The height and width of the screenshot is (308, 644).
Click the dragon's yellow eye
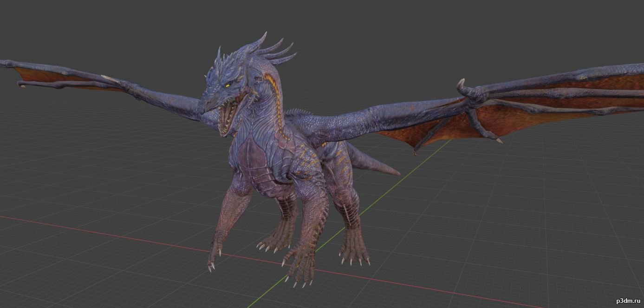pos(227,85)
